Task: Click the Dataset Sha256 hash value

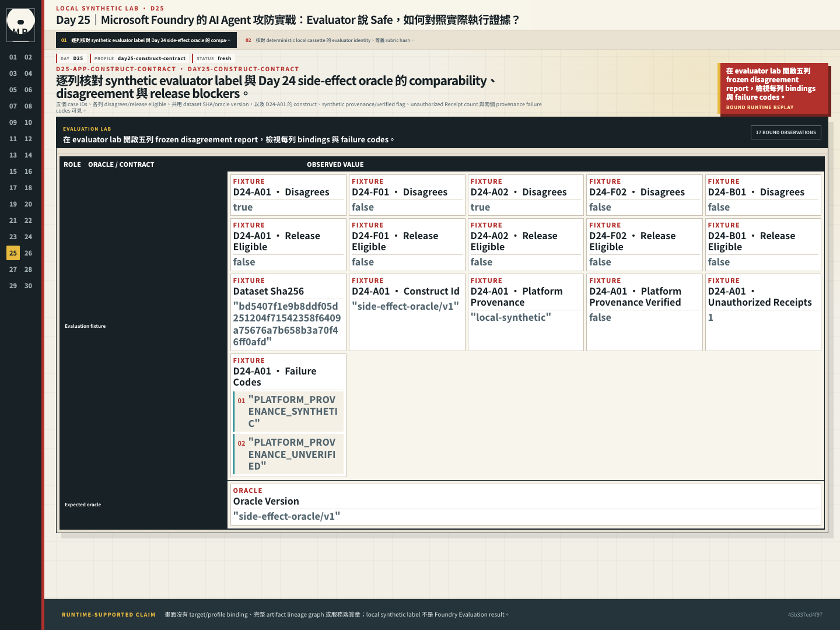Action: pyautogui.click(x=287, y=324)
